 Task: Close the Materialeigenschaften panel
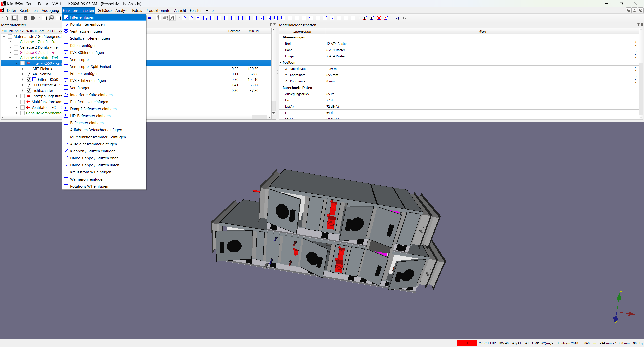click(x=642, y=25)
